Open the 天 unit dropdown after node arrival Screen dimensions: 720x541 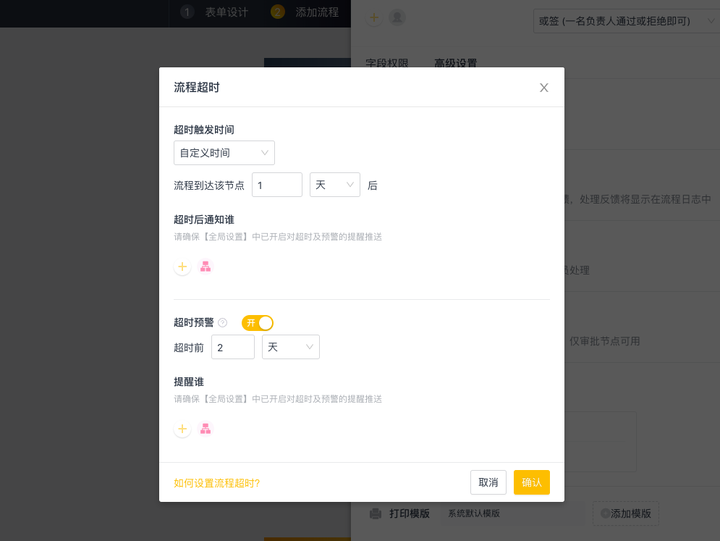(335, 185)
